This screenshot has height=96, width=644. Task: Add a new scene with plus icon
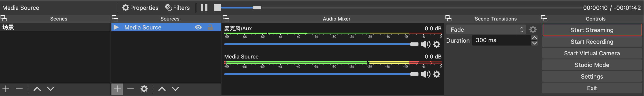coord(6,89)
